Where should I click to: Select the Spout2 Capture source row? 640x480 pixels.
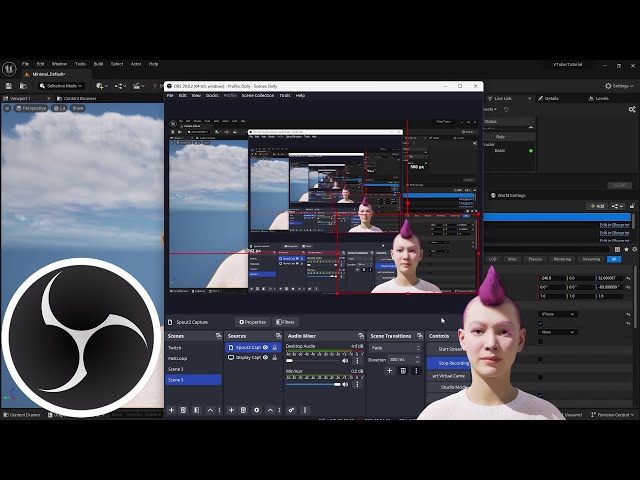[253, 347]
